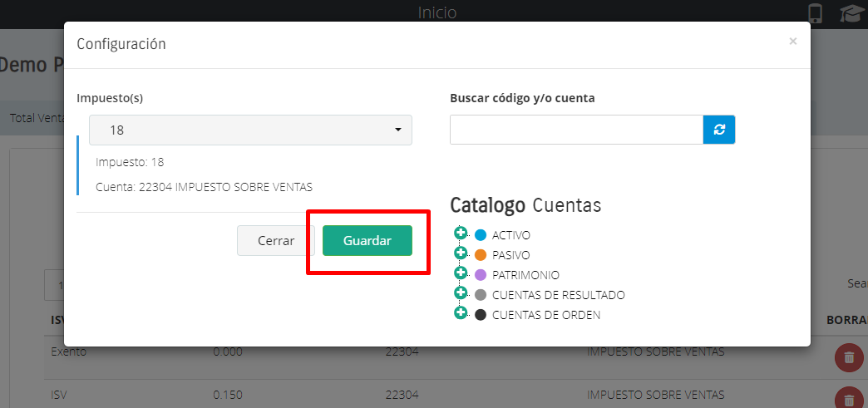Click the Guardar button
The width and height of the screenshot is (868, 408).
pos(367,240)
